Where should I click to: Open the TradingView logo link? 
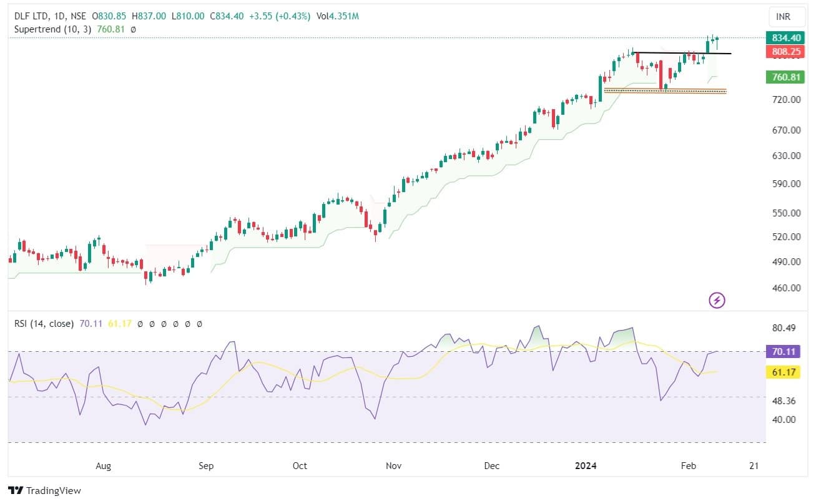(44, 491)
